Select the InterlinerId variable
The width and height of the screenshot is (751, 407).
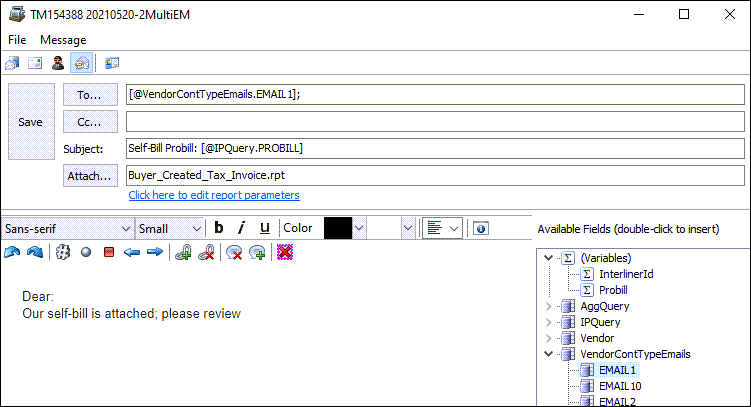(x=626, y=274)
